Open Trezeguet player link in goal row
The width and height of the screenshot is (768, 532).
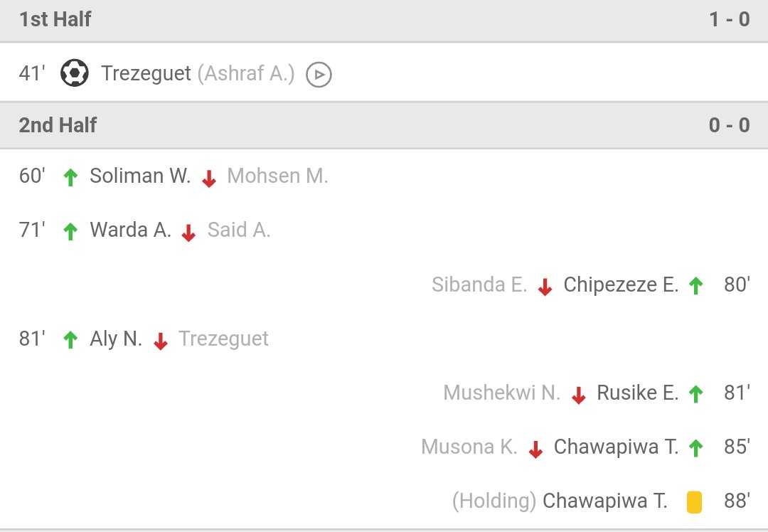click(146, 73)
